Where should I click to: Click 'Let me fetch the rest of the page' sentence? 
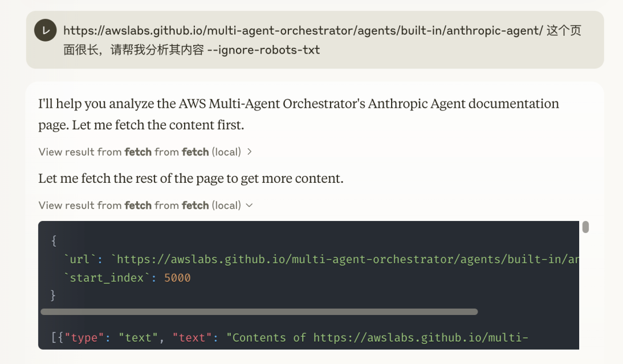click(x=191, y=178)
